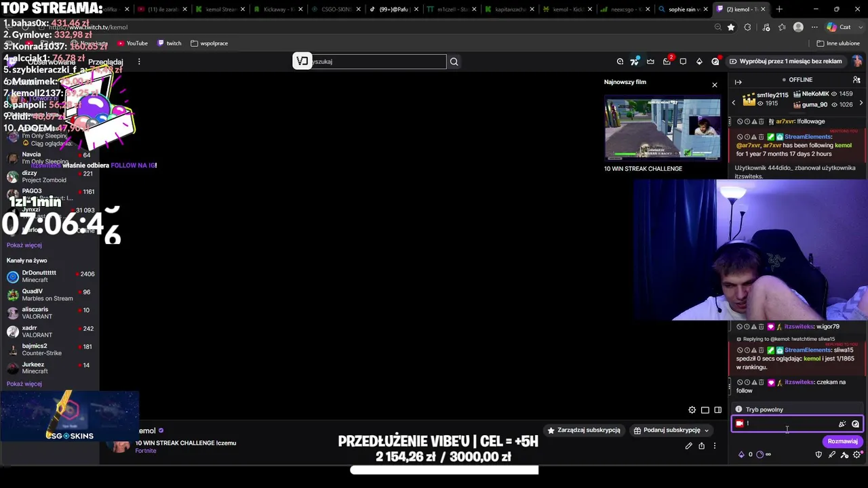Open chat settings gear below the Rozmawiaj button
Image resolution: width=868 pixels, height=488 pixels.
[x=857, y=455]
